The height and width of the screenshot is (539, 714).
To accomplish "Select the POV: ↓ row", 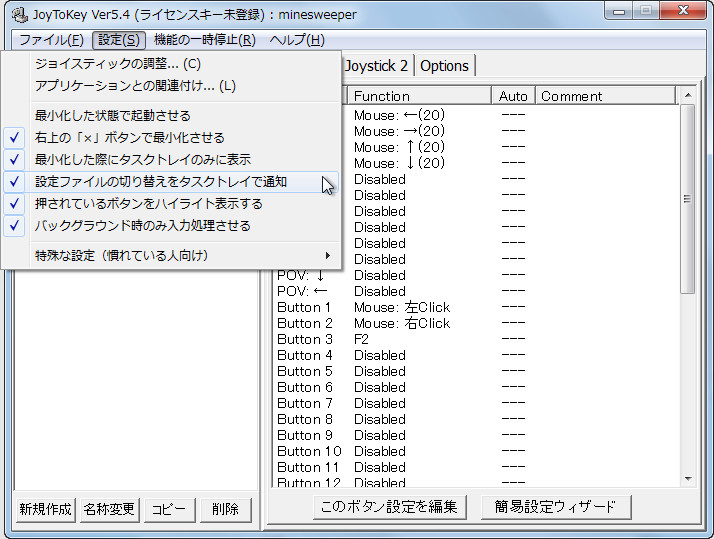I will [x=476, y=275].
